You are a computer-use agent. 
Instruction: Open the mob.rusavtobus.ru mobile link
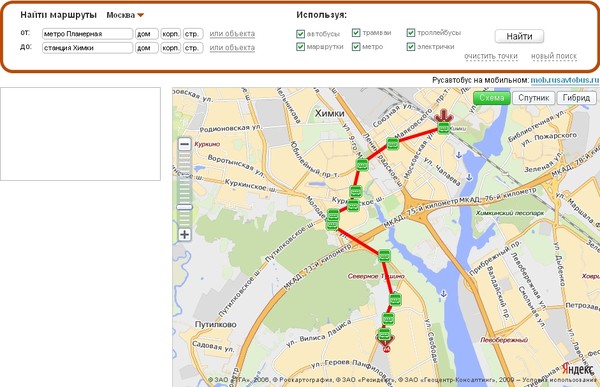tap(565, 80)
